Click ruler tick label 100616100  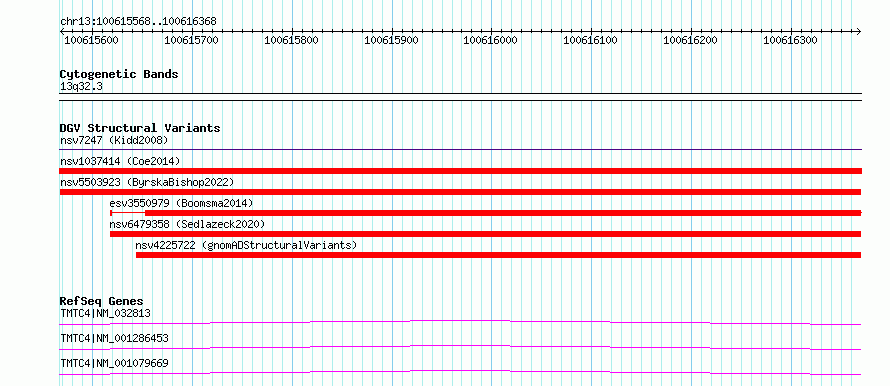tap(591, 40)
